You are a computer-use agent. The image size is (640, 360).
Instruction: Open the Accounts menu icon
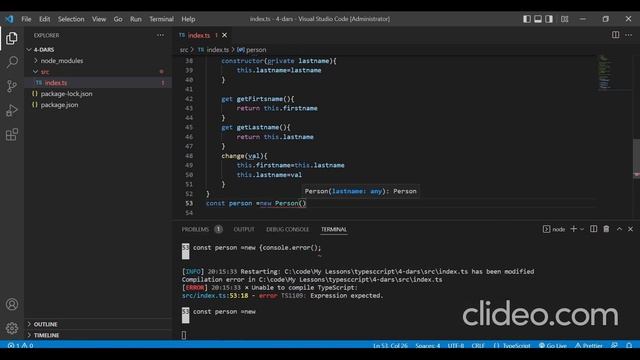(12, 304)
